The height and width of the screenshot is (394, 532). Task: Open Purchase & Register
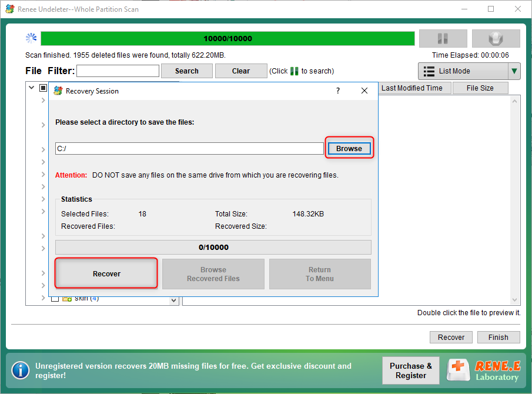[x=410, y=370]
